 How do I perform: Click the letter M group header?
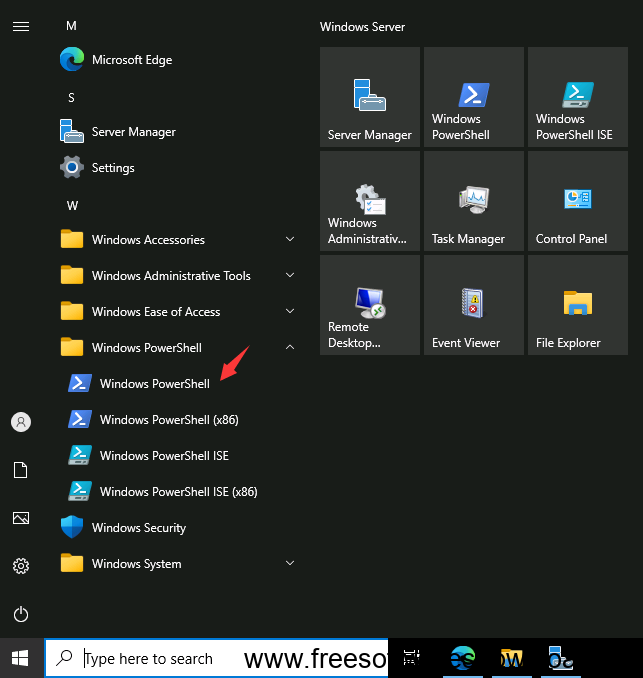coord(71,26)
